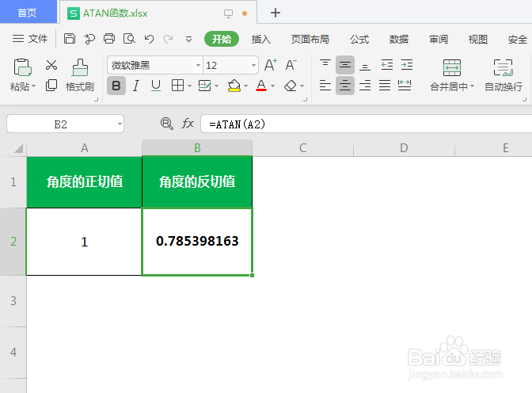Click the export to PDF icon

point(89,39)
